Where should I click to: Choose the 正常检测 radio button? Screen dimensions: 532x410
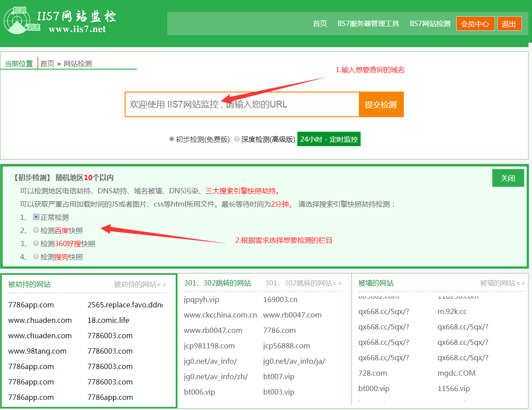[x=36, y=217]
